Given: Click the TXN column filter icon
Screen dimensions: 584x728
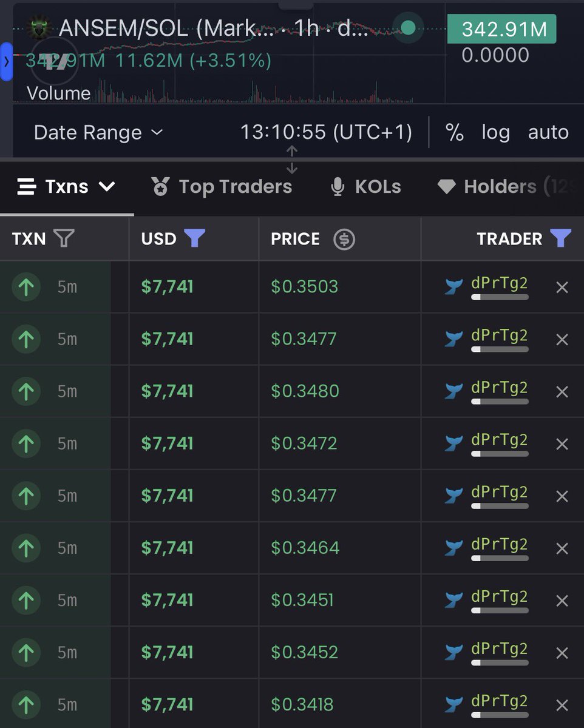Looking at the screenshot, I should click(x=64, y=238).
